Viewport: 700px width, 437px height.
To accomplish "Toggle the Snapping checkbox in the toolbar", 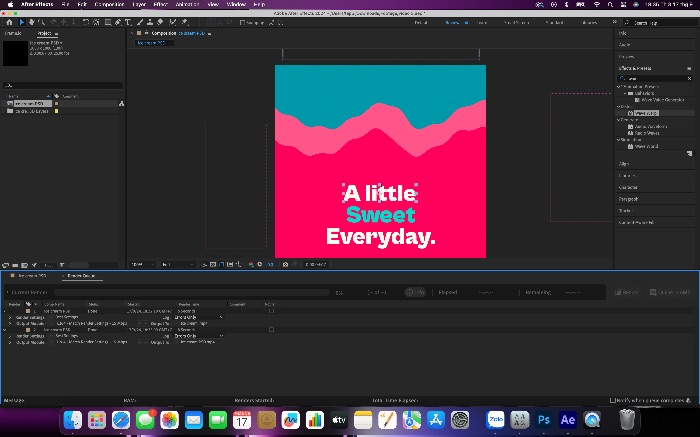I will point(242,22).
